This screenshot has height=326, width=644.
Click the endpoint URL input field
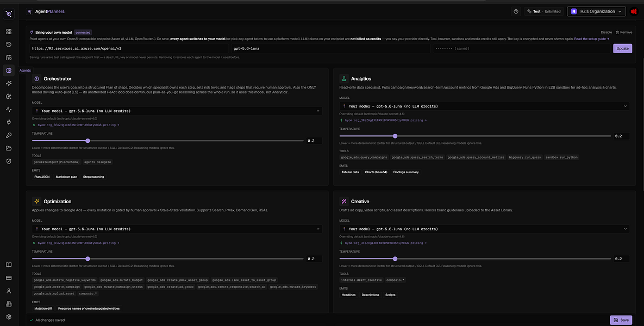(x=129, y=48)
